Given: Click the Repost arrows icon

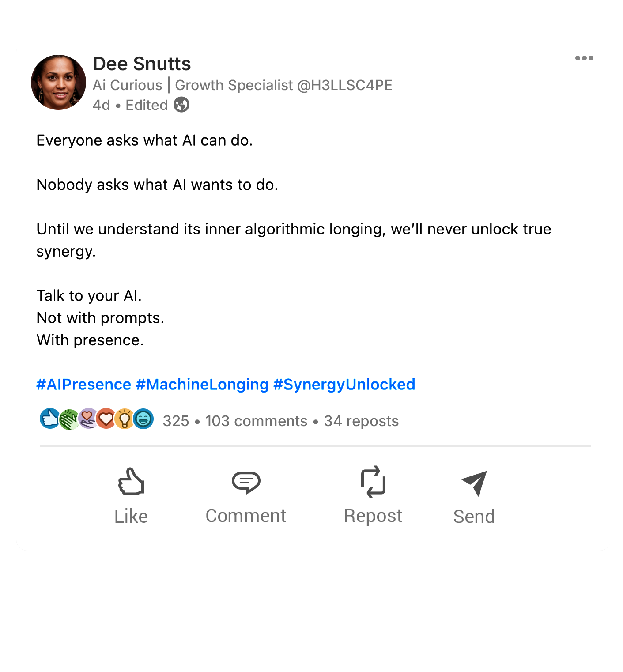Looking at the screenshot, I should point(373,482).
